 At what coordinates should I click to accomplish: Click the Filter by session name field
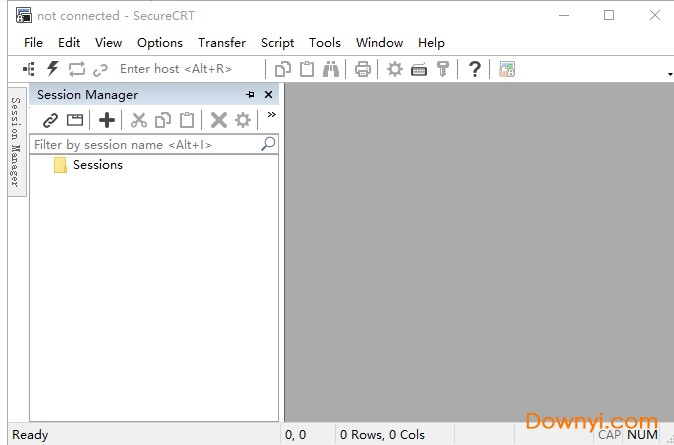[145, 145]
